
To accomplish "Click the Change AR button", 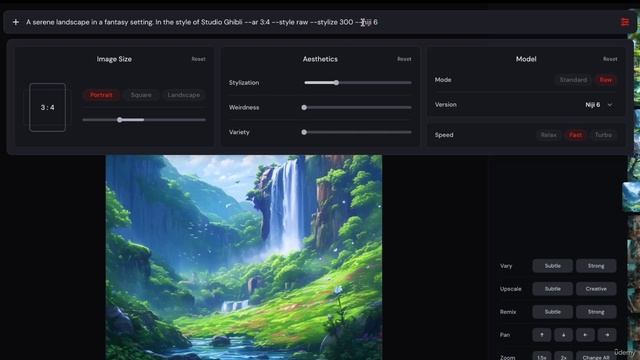I will tap(596, 356).
